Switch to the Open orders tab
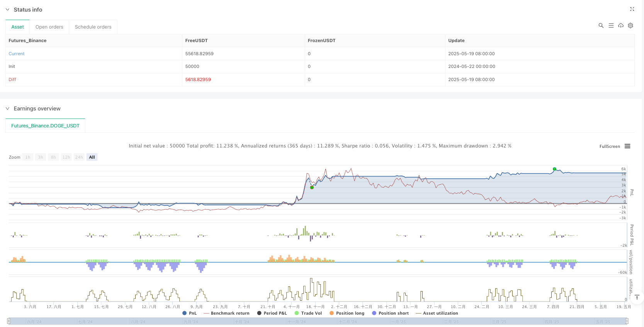The image size is (644, 327). coord(49,27)
